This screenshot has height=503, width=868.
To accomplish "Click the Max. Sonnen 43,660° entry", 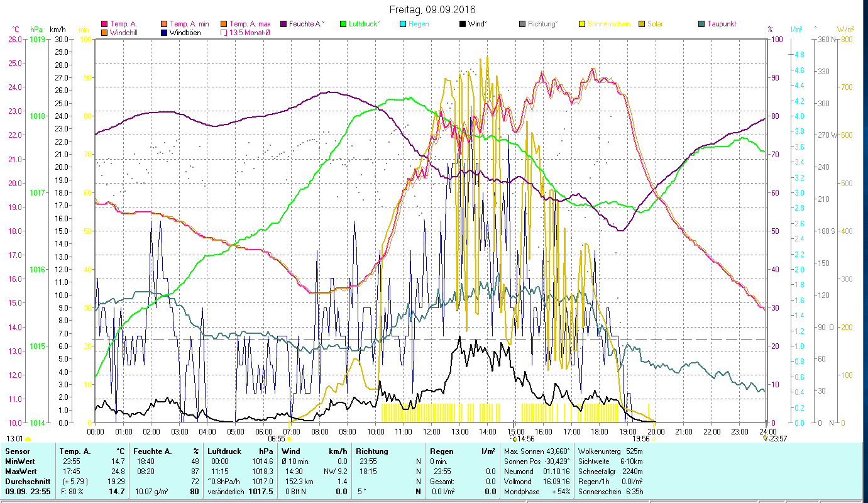I will (537, 451).
